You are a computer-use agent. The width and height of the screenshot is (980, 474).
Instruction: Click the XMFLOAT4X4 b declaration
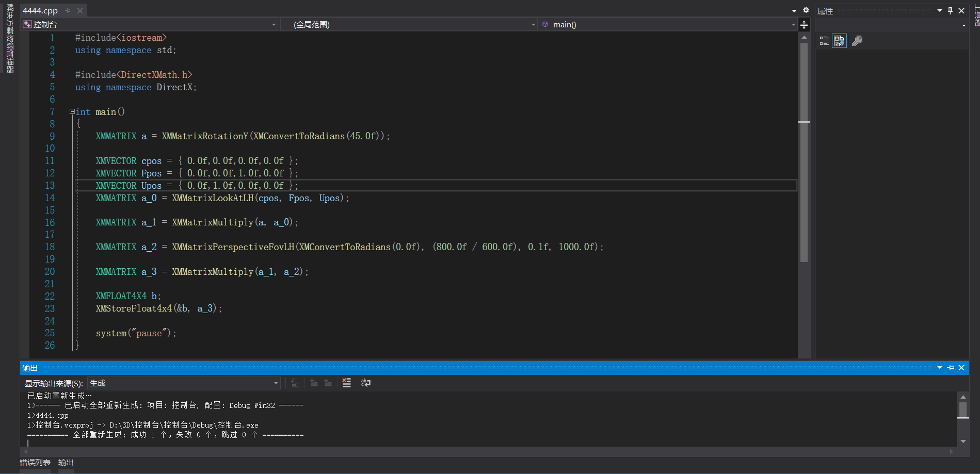(128, 296)
